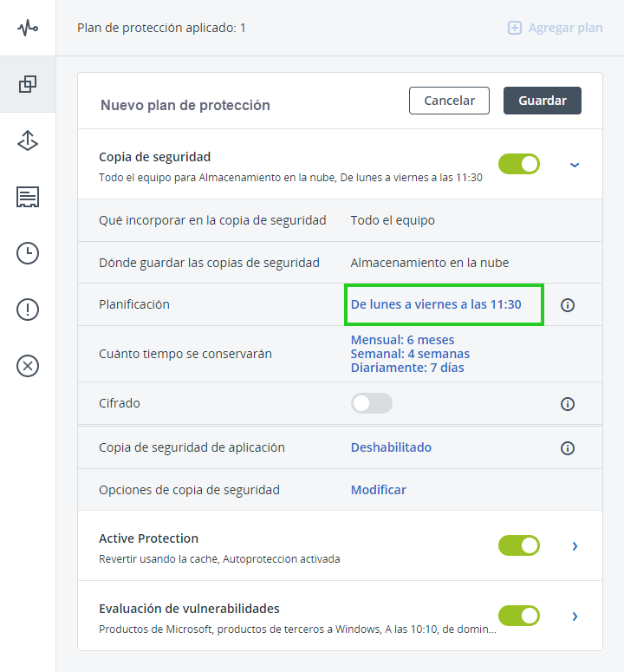The height and width of the screenshot is (672, 624).
Task: Click the Guardar button
Action: [543, 101]
